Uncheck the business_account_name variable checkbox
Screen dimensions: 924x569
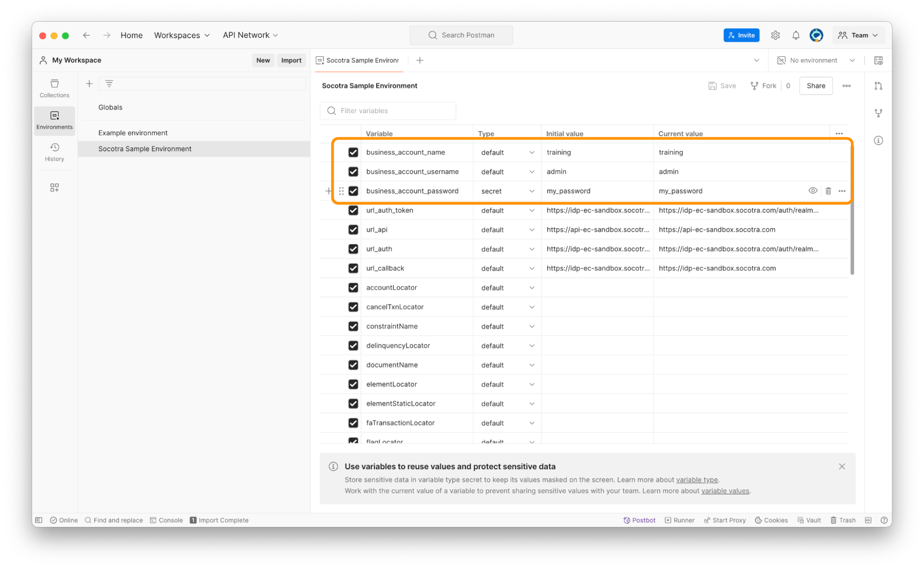point(353,152)
